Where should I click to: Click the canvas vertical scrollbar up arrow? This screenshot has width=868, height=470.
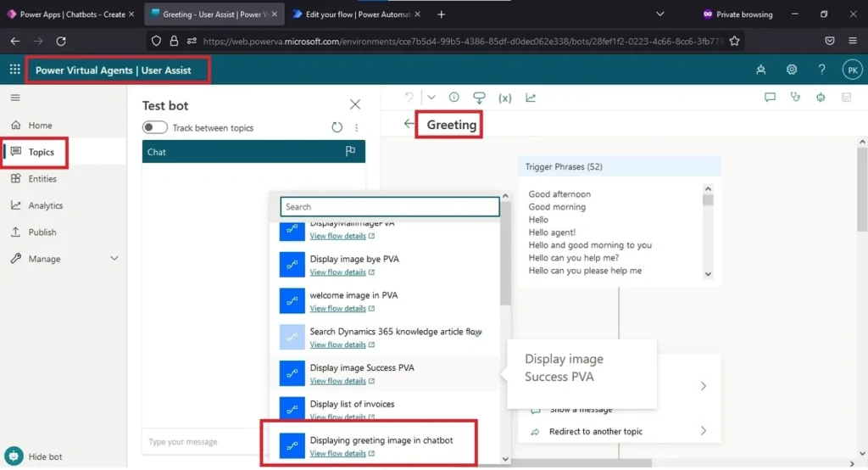(862, 142)
